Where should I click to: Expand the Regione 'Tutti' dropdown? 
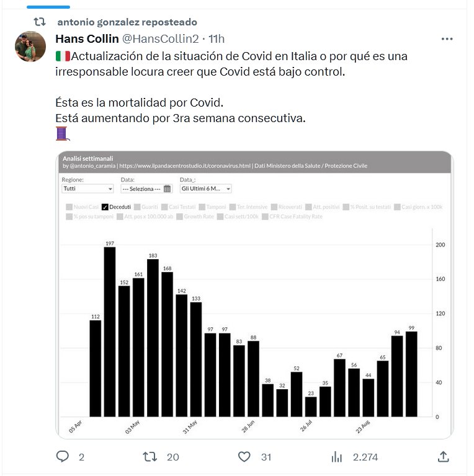tap(87, 188)
